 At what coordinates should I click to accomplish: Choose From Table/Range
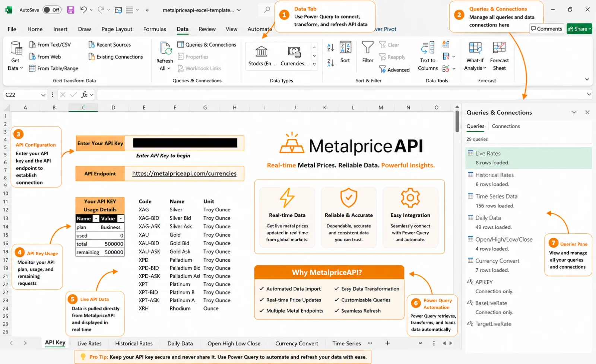[x=54, y=68]
